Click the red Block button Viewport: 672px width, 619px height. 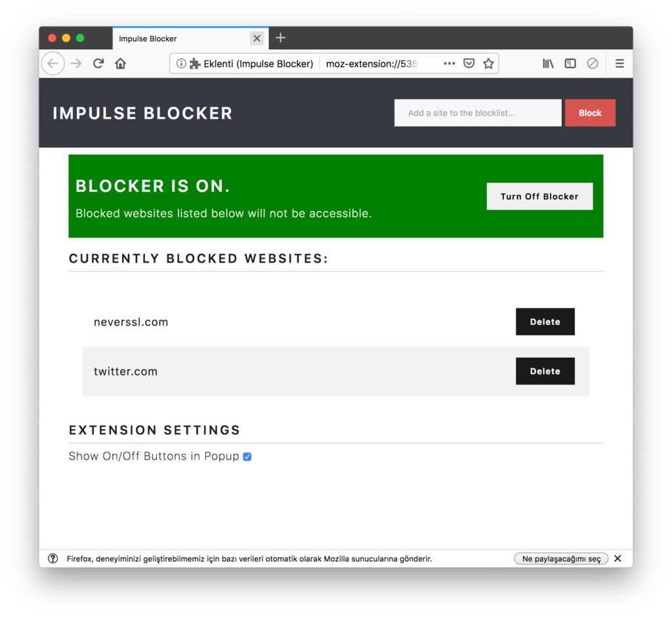590,113
